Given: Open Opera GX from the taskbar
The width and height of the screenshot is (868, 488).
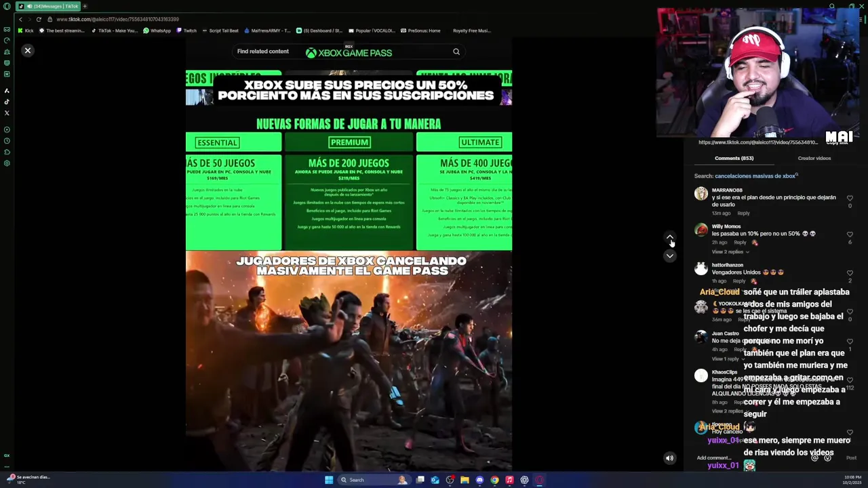Looking at the screenshot, I should [x=539, y=480].
